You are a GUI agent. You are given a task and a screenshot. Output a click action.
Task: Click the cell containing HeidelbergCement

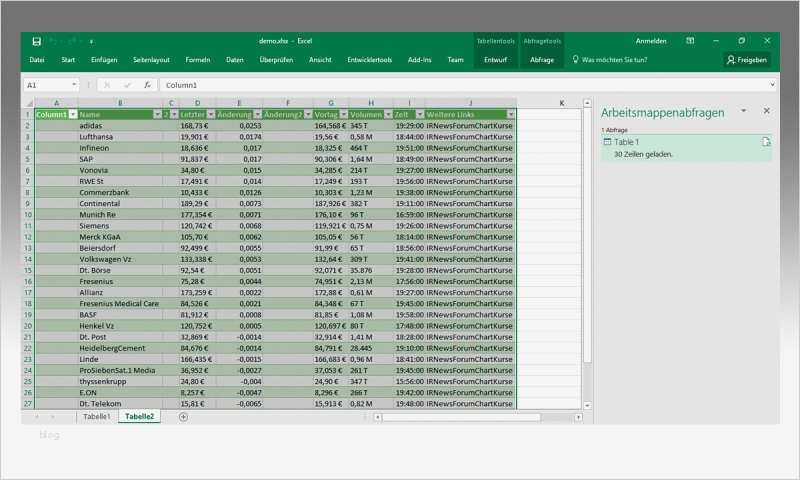tap(120, 348)
